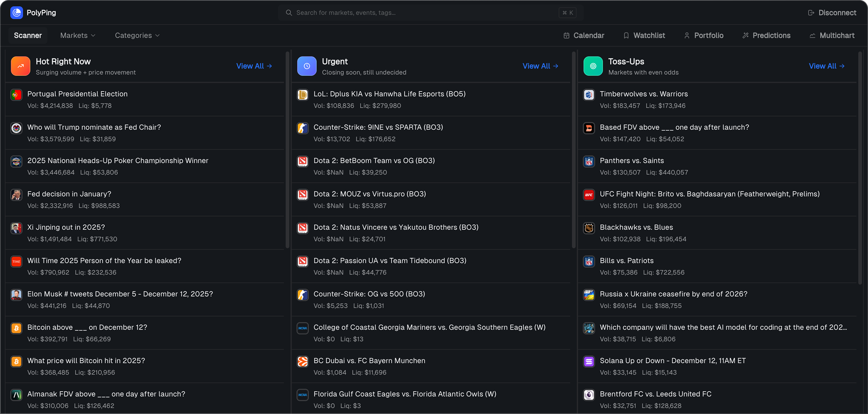
Task: Click the NFL icon next to Panthers vs. Saints
Action: tap(589, 161)
